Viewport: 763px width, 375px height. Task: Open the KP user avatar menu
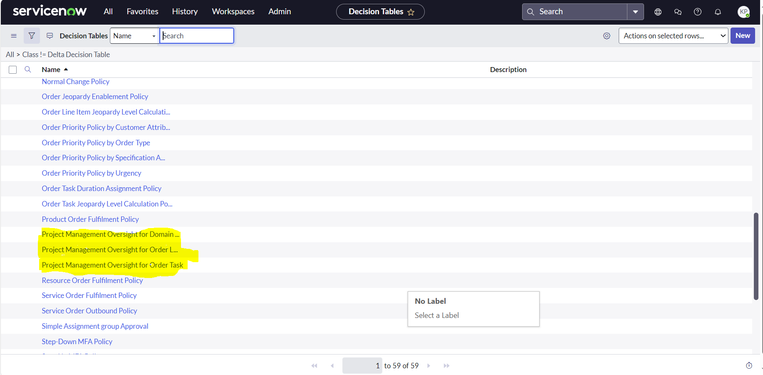pos(744,12)
